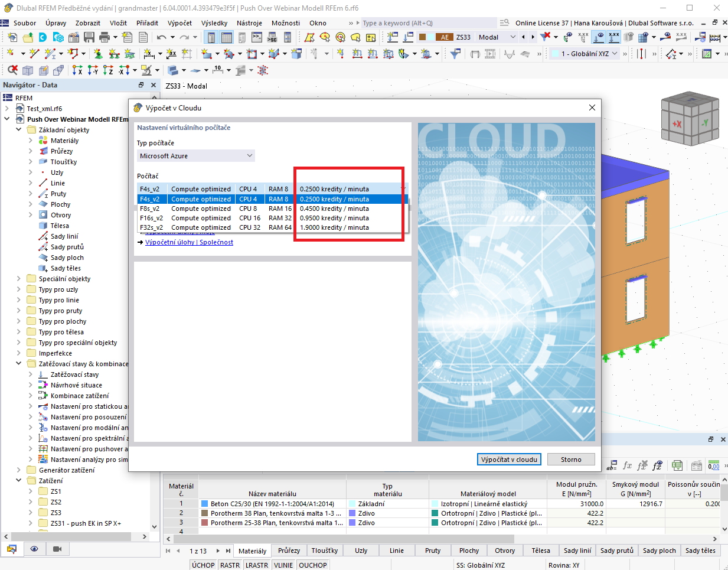Expand the Generátor zatížení tree node

click(x=18, y=470)
